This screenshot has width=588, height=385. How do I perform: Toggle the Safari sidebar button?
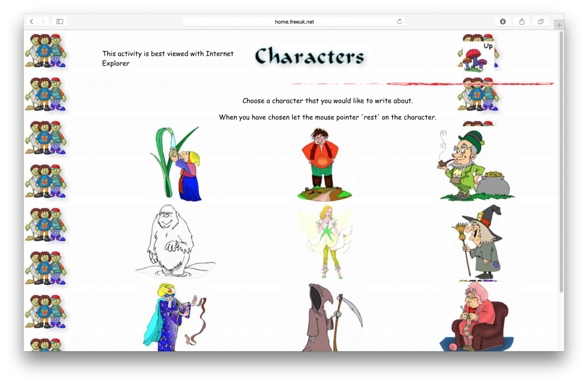pyautogui.click(x=60, y=21)
